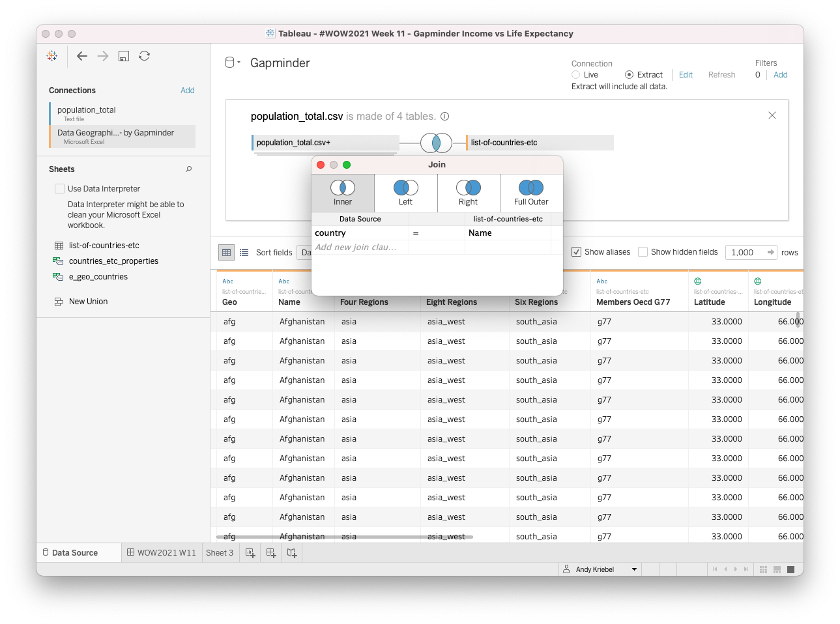Screen dimensions: 840x624
Task: Select the list-of-countries-etc table pill
Action: (x=540, y=143)
